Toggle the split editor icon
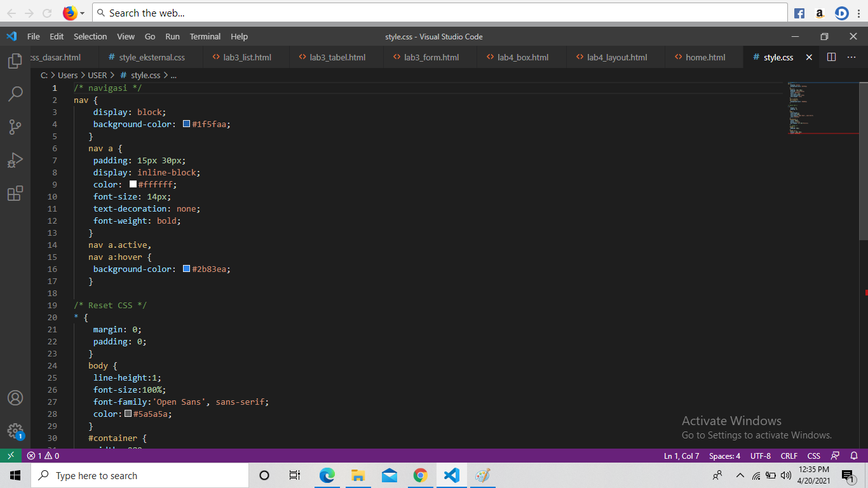The height and width of the screenshot is (488, 868). (x=831, y=57)
